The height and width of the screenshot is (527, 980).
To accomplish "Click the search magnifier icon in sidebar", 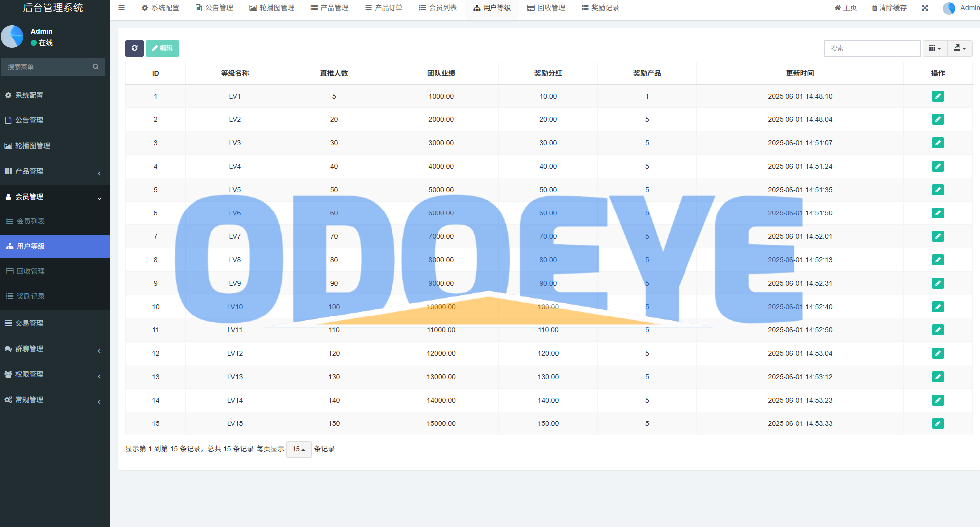I will pyautogui.click(x=96, y=67).
